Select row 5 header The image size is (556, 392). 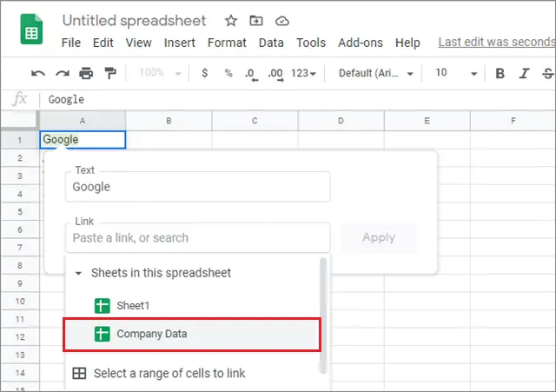(x=20, y=212)
